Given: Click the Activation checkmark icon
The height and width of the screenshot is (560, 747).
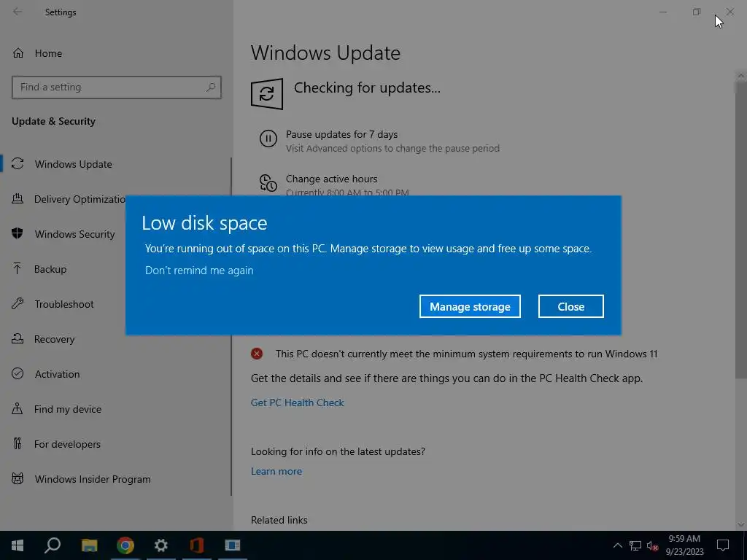Looking at the screenshot, I should click(18, 374).
